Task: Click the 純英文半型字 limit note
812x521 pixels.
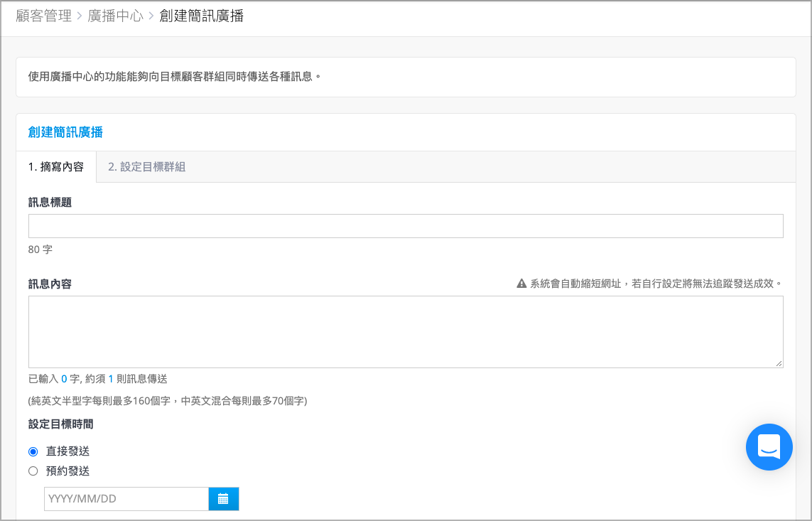Action: pos(168,401)
